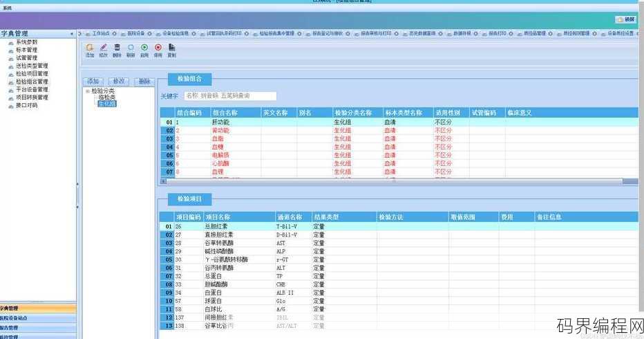This screenshot has width=644, height=339.
Task: Open 检验项目管理 in the sidebar
Action: (x=32, y=74)
